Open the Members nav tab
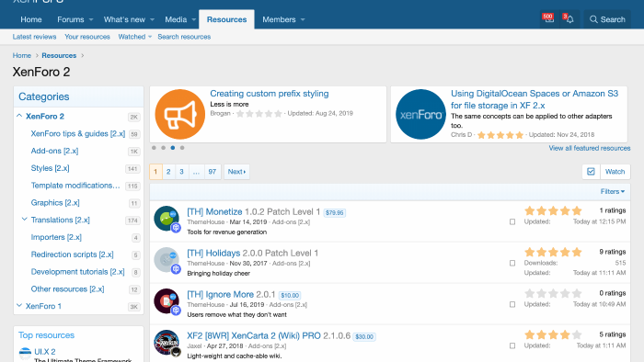 pos(279,19)
